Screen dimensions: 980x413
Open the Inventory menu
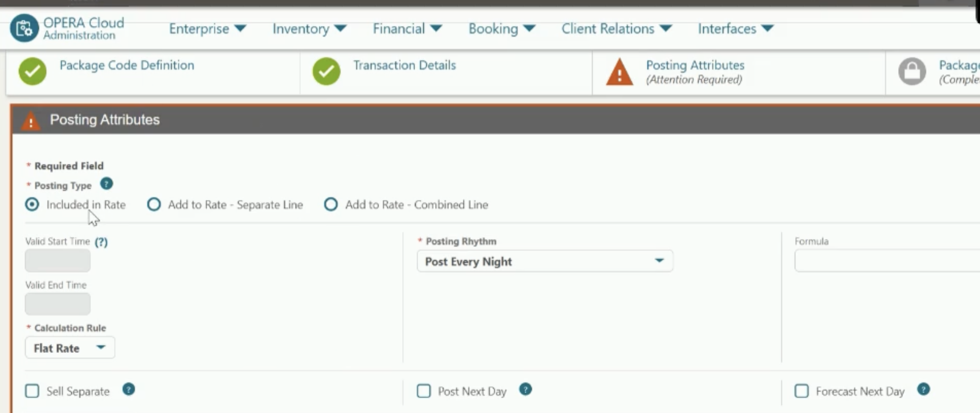pos(309,29)
